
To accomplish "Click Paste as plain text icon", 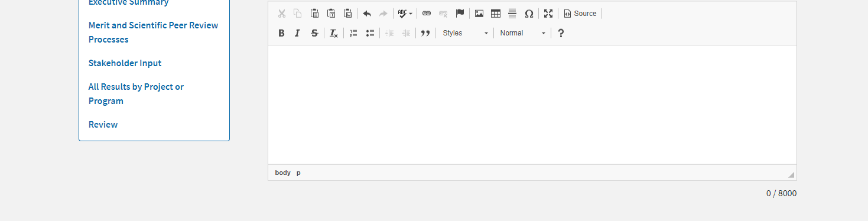I will (x=331, y=14).
